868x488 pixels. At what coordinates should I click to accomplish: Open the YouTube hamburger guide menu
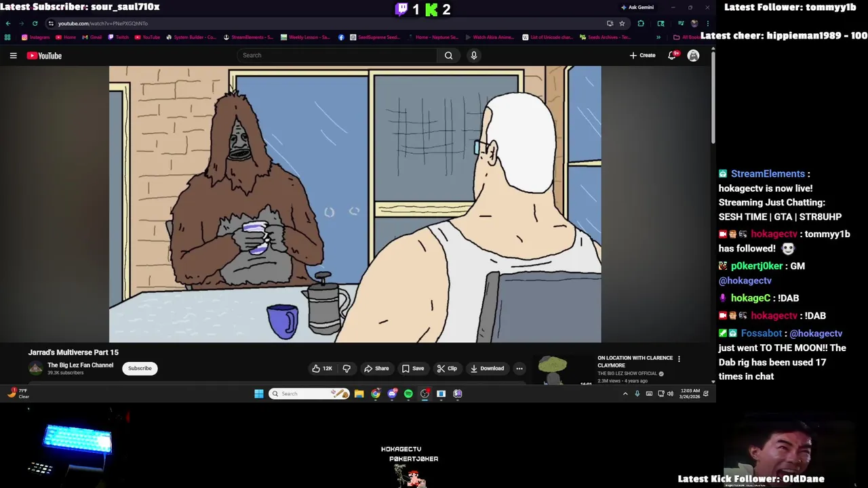[13, 56]
